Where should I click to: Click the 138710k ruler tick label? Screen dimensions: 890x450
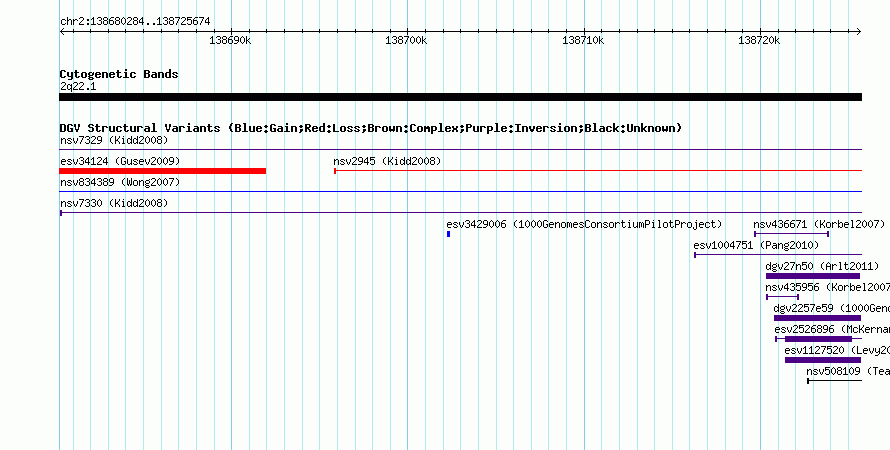pos(583,41)
